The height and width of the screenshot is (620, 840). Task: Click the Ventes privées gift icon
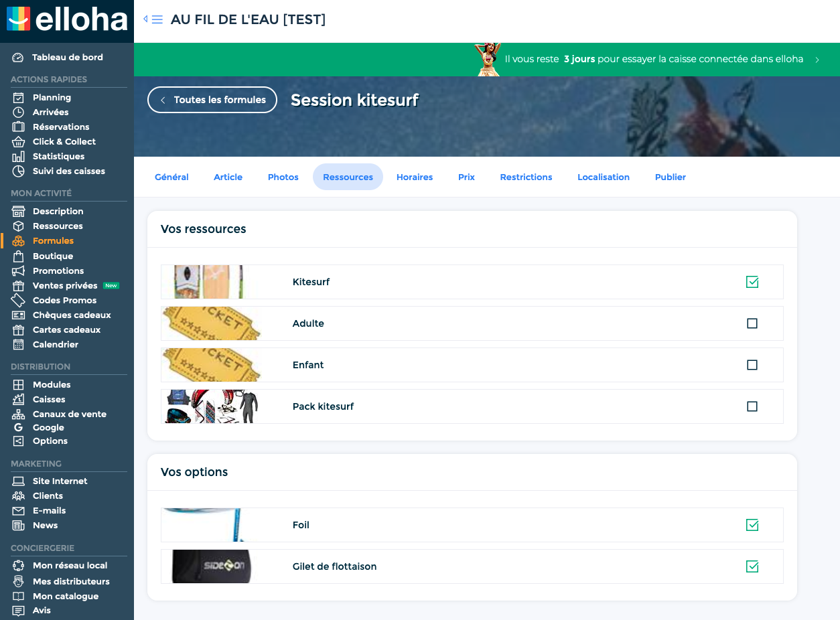point(19,286)
